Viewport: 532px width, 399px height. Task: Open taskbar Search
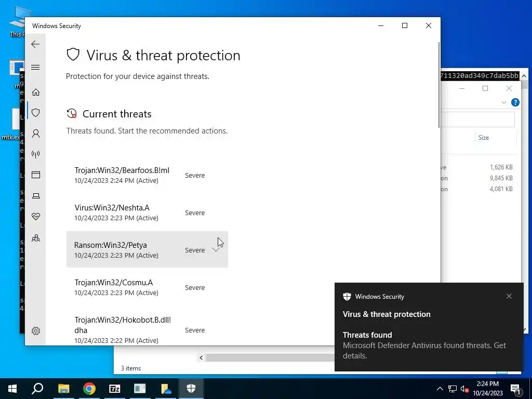point(37,389)
